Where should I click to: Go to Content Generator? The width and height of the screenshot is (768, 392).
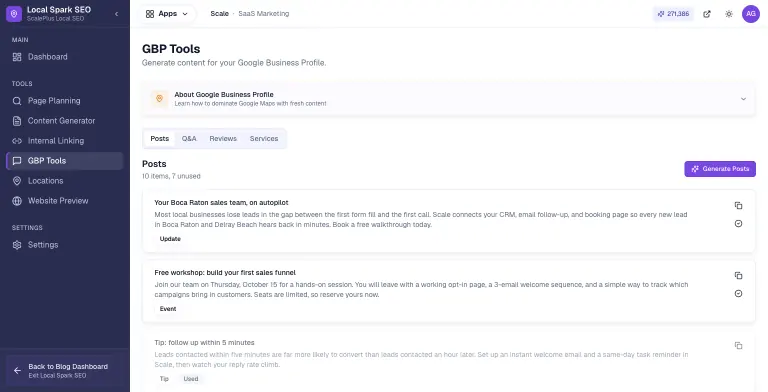(x=65, y=121)
